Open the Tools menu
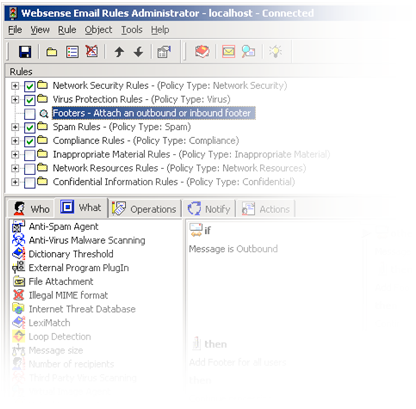 [132, 30]
